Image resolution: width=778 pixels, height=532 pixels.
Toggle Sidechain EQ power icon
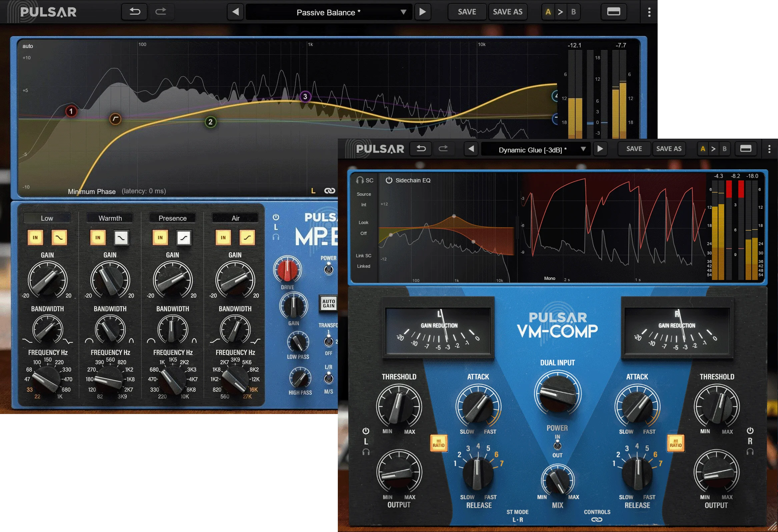coord(388,180)
